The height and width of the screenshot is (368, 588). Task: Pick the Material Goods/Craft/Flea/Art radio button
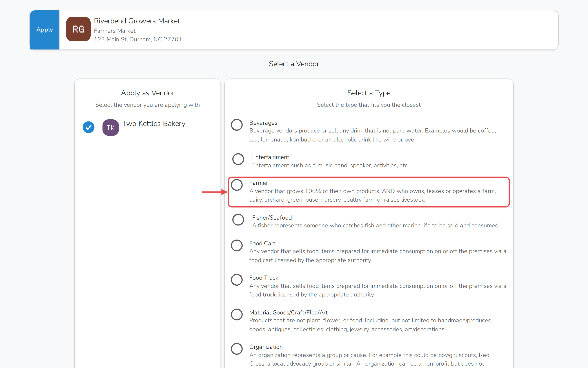[237, 314]
